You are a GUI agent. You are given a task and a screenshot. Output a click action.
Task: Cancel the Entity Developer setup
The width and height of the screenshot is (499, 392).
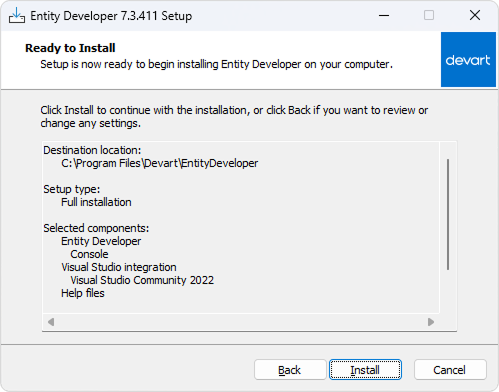pos(450,370)
